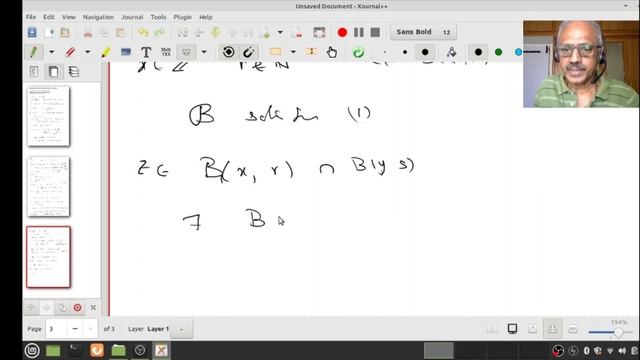Click the Open file icon
640x360 pixels.
point(64,32)
